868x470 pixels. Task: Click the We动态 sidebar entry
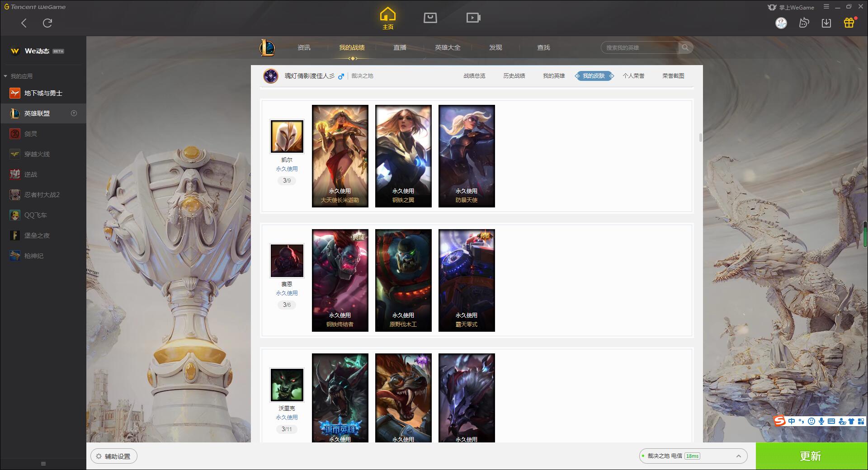[43, 51]
